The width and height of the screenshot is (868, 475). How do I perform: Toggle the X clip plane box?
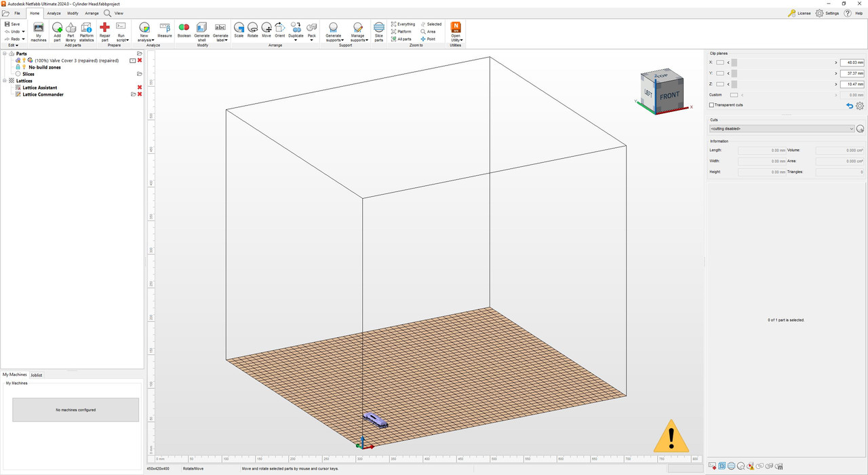[720, 62]
